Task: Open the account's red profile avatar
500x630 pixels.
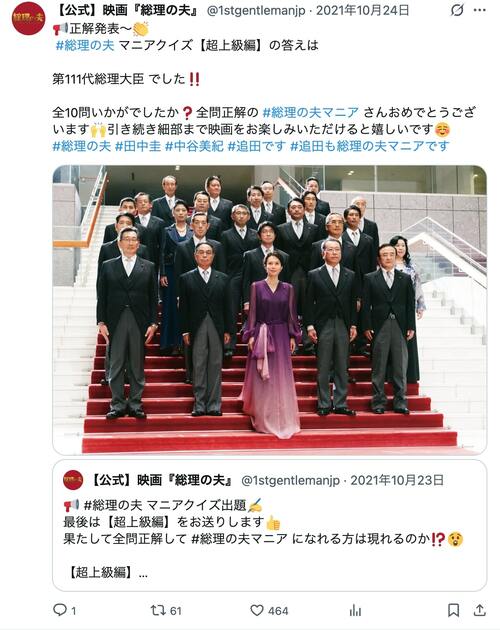Action: (x=28, y=18)
